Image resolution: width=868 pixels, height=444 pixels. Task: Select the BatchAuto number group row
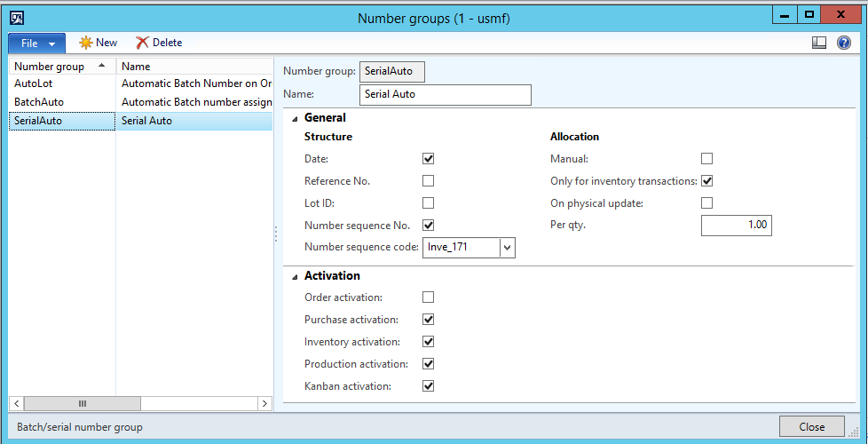click(40, 102)
